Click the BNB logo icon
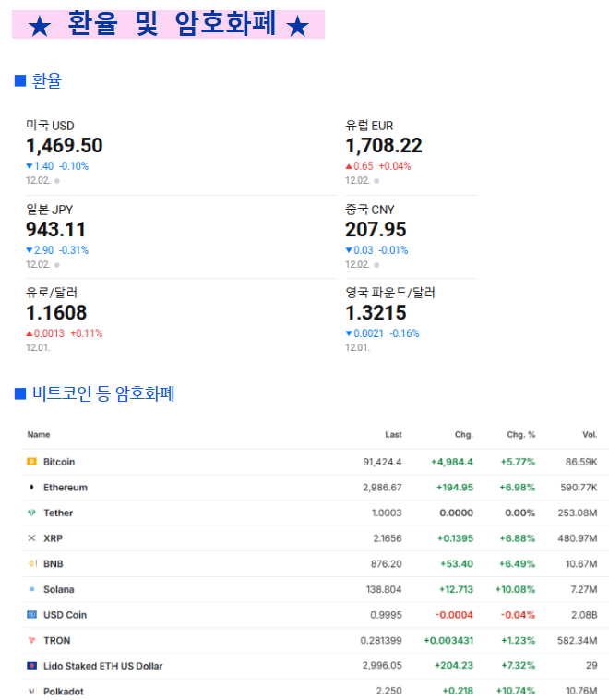Image resolution: width=609 pixels, height=700 pixels. click(31, 564)
